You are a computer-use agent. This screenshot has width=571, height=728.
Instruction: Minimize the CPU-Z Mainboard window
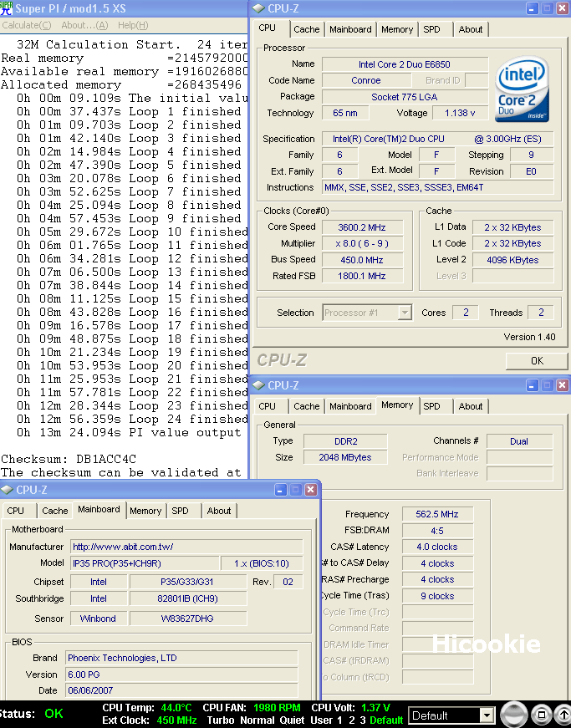[280, 490]
